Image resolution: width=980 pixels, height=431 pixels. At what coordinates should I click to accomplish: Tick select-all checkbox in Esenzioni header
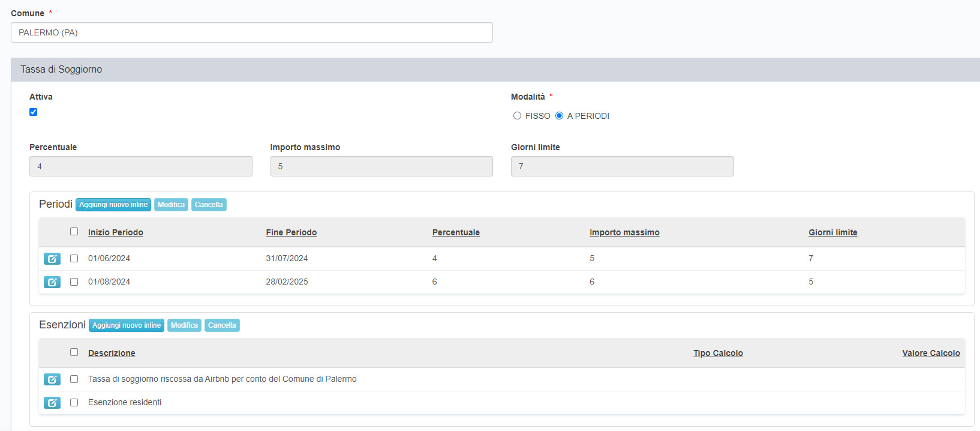click(74, 352)
